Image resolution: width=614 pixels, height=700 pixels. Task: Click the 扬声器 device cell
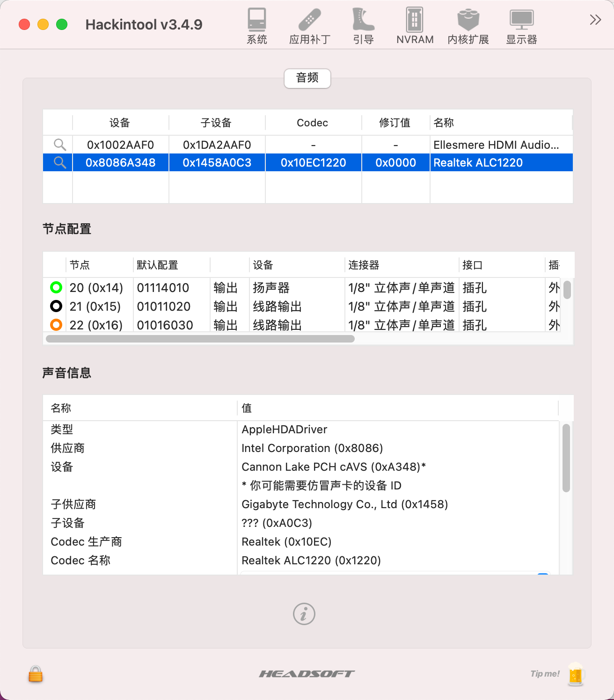(x=271, y=288)
